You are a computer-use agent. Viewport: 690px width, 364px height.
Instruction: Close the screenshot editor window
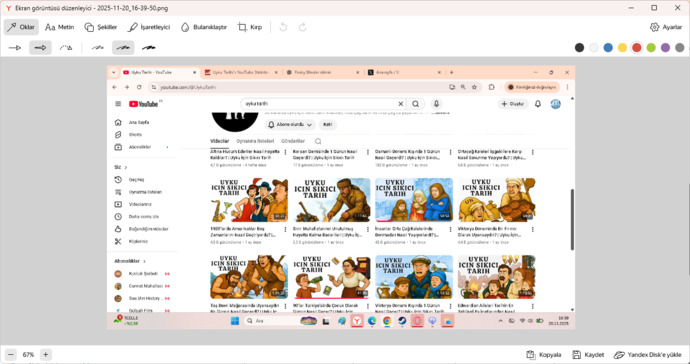coord(678,8)
